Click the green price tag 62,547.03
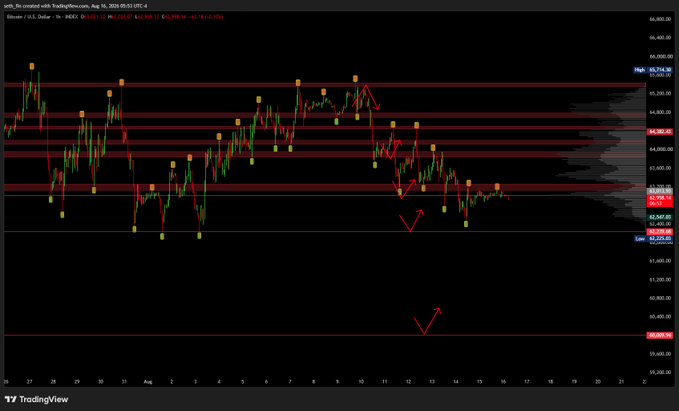This screenshot has width=679, height=411. click(660, 217)
